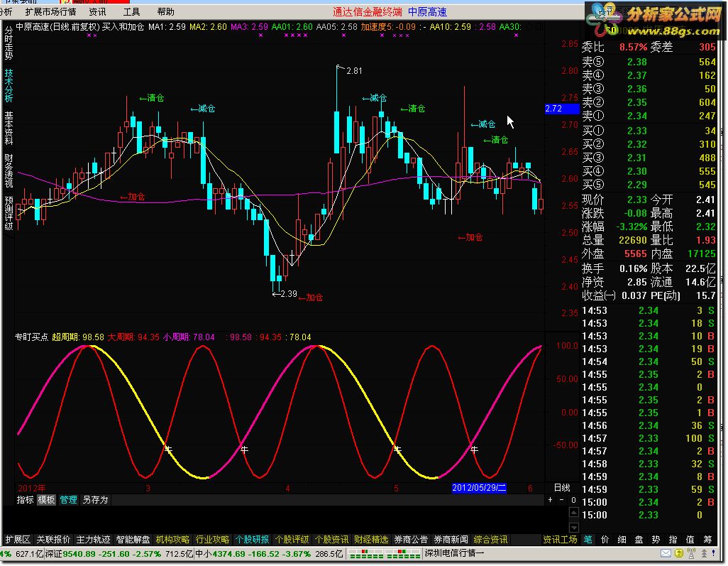Switch to 基本资料 sidebar tab
728x566 pixels.
coord(9,127)
